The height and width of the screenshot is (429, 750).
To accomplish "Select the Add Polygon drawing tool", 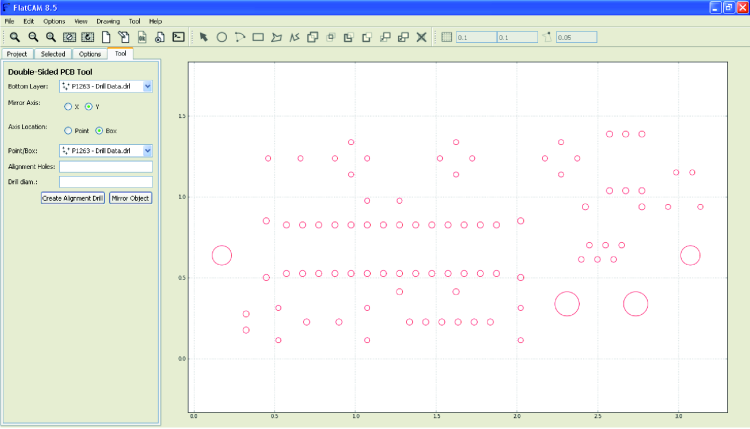I will pos(276,37).
